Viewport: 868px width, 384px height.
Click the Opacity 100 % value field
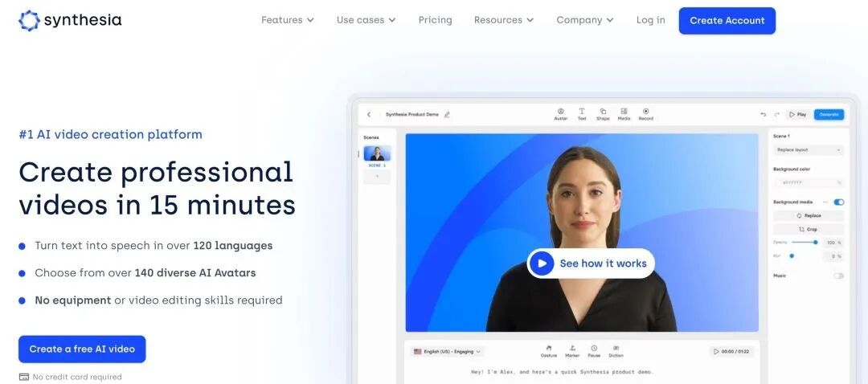click(833, 243)
